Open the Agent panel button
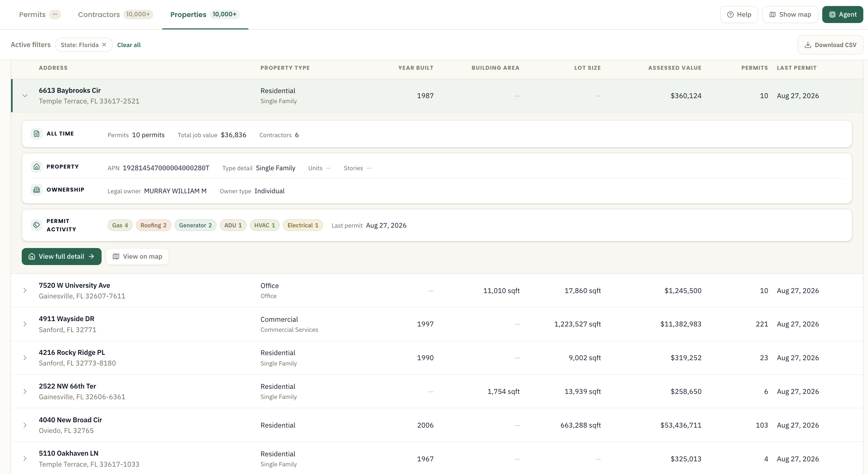The width and height of the screenshot is (868, 474). (842, 14)
